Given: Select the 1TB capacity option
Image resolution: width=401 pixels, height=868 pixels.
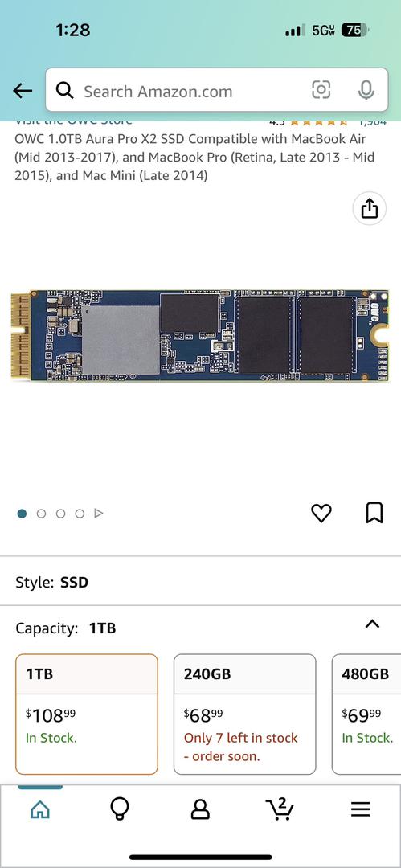Looking at the screenshot, I should (87, 714).
